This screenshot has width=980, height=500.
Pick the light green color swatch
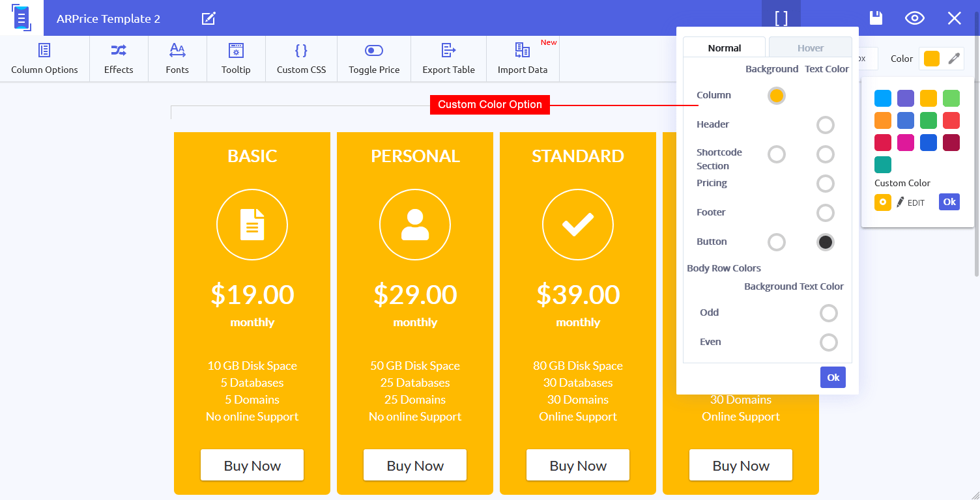pyautogui.click(x=951, y=98)
